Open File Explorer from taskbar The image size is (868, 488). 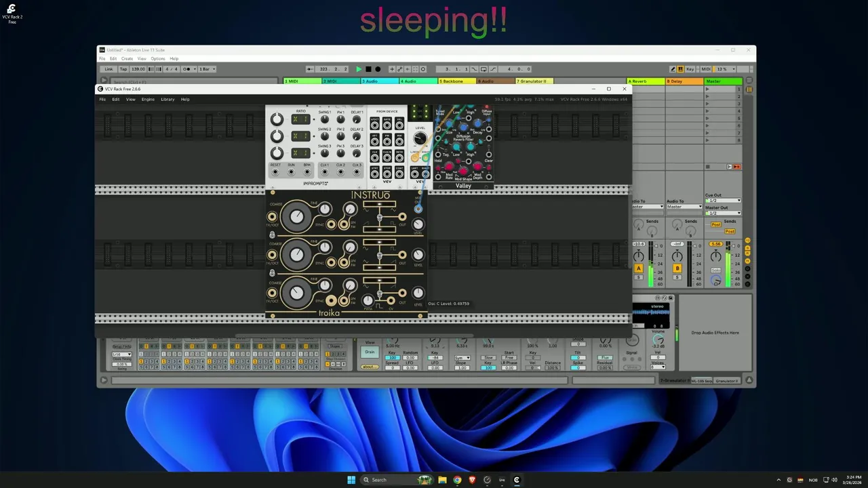tap(442, 480)
